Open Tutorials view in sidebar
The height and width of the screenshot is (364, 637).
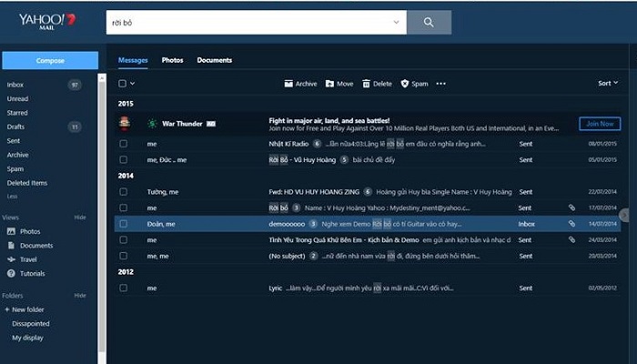[32, 273]
